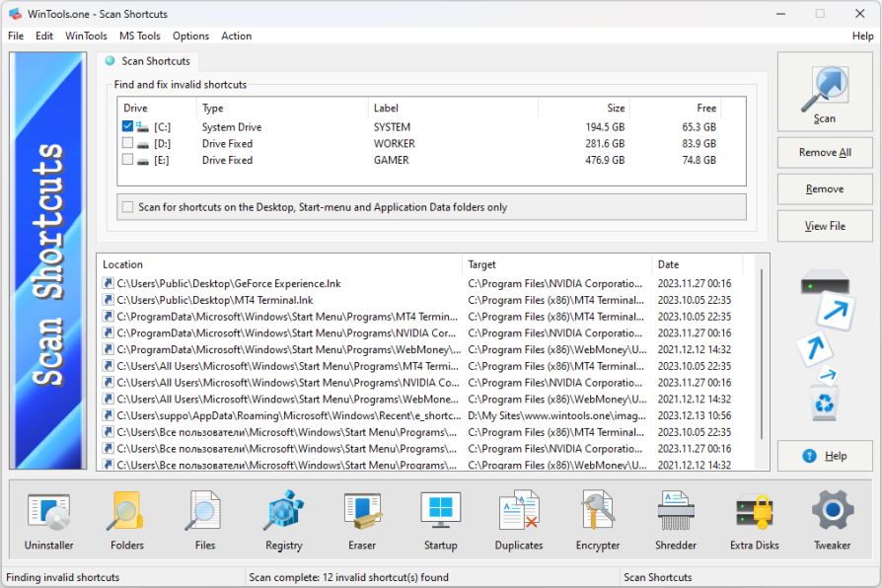Image resolution: width=882 pixels, height=588 pixels.
Task: Open the Edit menu
Action: (x=43, y=37)
